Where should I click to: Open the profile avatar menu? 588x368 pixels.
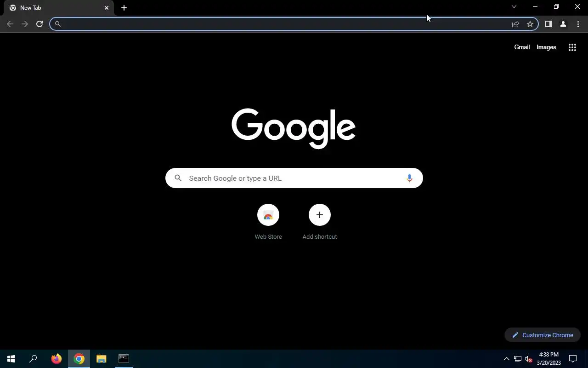coord(563,24)
